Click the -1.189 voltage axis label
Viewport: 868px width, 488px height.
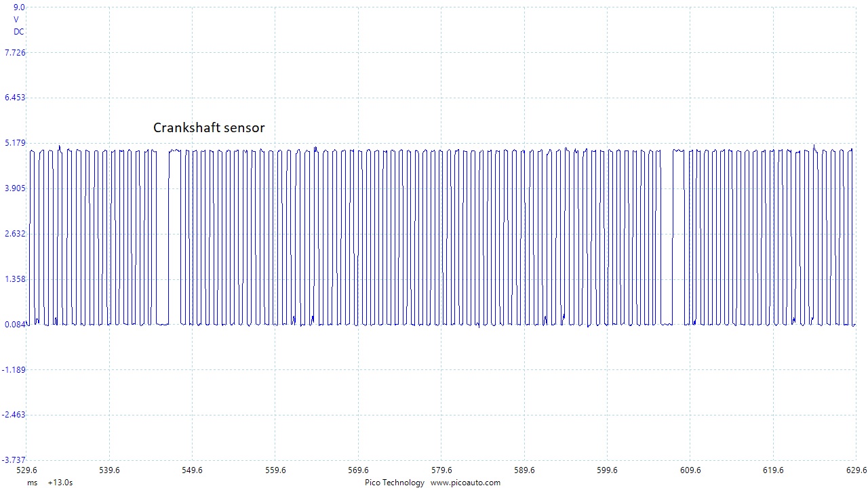[15, 369]
